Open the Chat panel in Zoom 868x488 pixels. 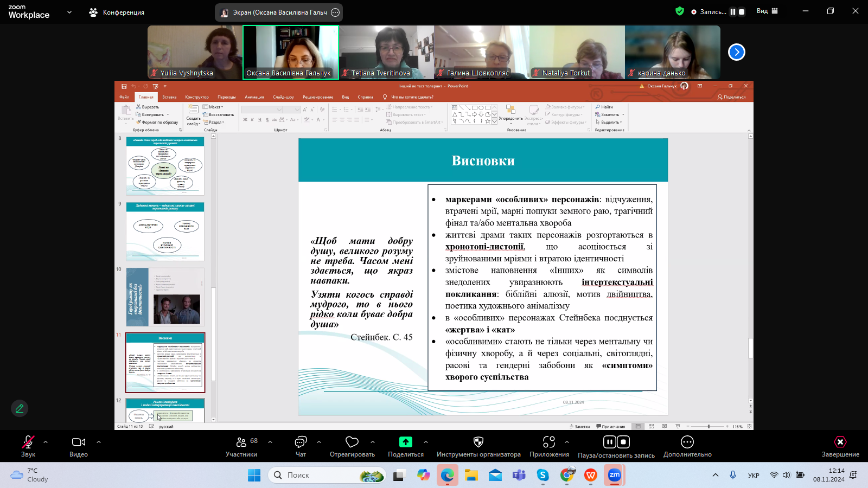[301, 446]
